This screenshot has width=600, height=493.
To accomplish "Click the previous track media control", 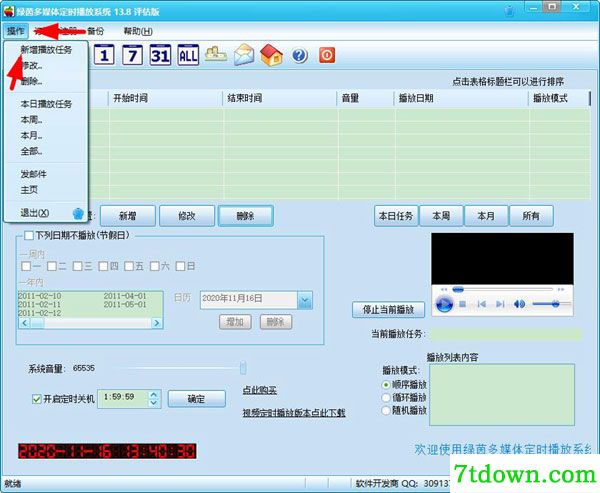I will pyautogui.click(x=481, y=304).
